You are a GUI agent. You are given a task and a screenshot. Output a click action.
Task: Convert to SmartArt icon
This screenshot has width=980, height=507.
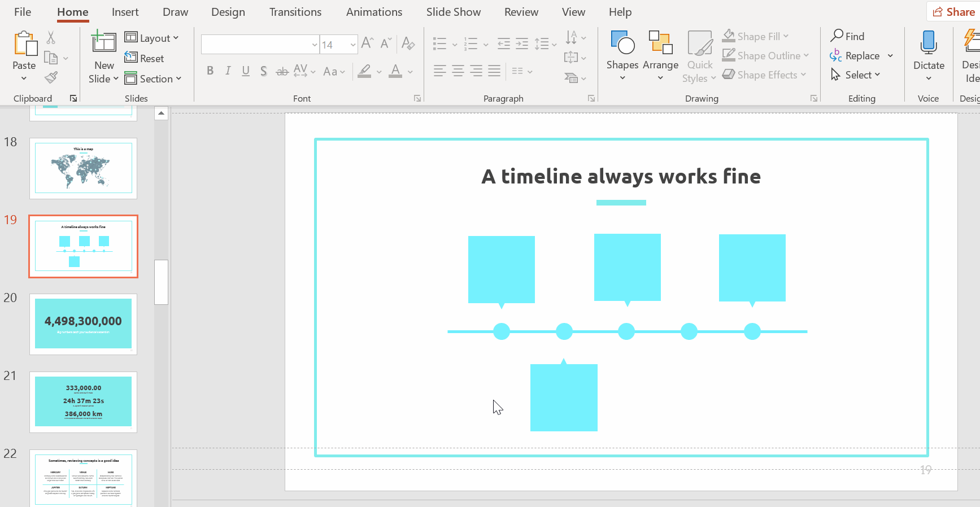click(x=576, y=77)
